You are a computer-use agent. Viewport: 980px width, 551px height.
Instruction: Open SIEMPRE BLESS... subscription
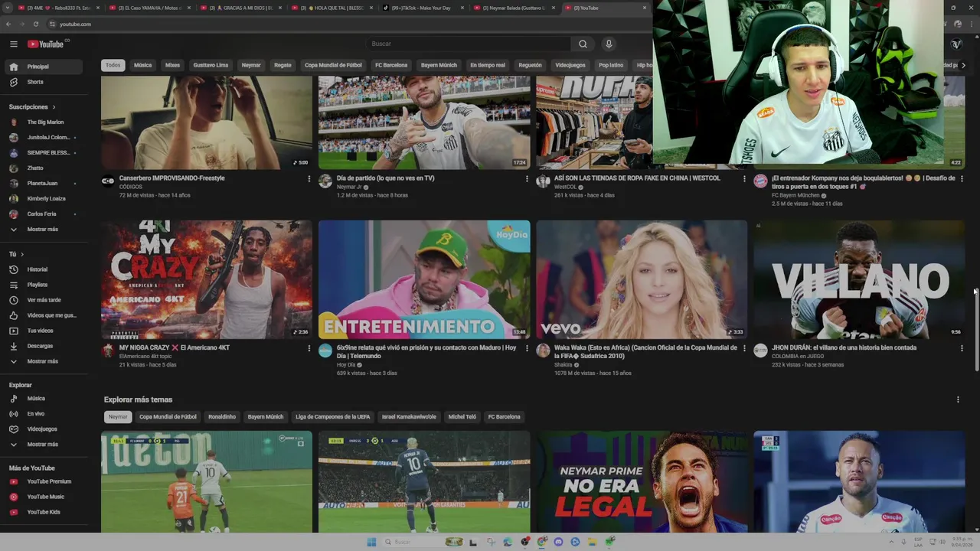pos(44,152)
